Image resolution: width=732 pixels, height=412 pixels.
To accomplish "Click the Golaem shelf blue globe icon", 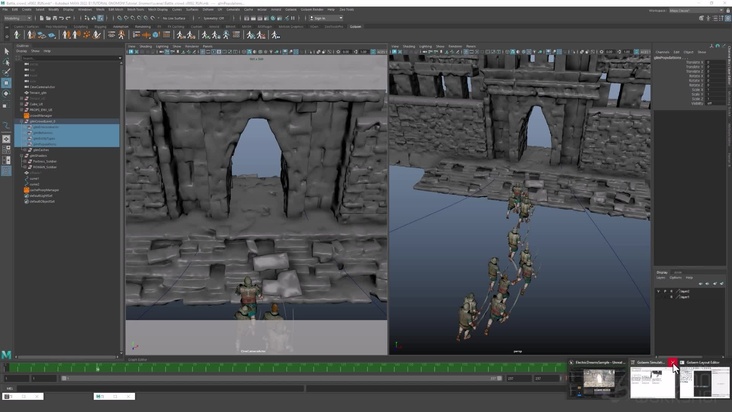I will [x=156, y=35].
